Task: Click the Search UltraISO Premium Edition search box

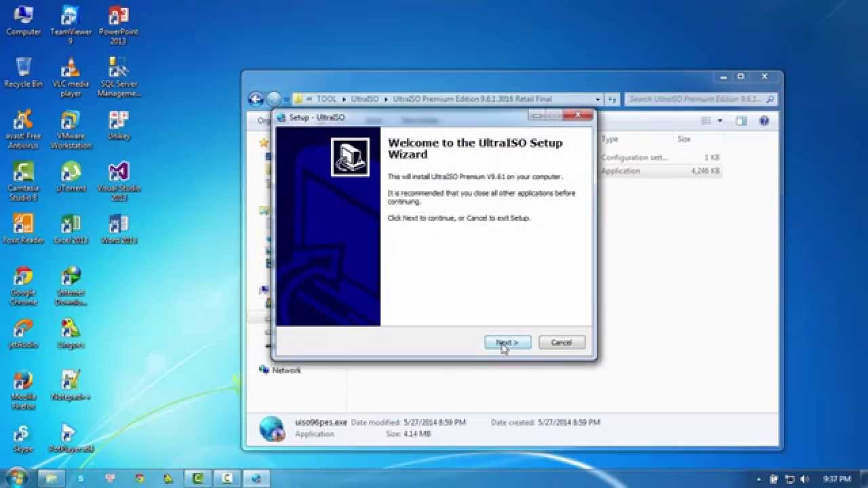Action: 701,100
